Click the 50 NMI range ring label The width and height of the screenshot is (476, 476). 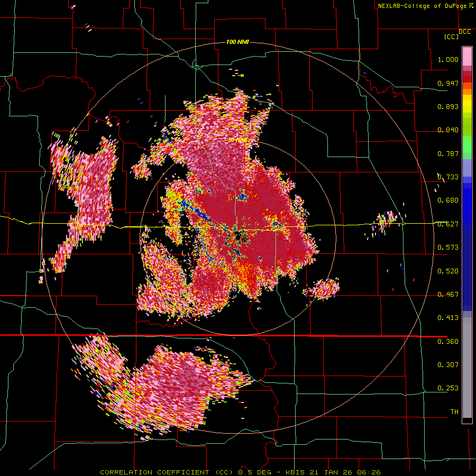pos(237,140)
